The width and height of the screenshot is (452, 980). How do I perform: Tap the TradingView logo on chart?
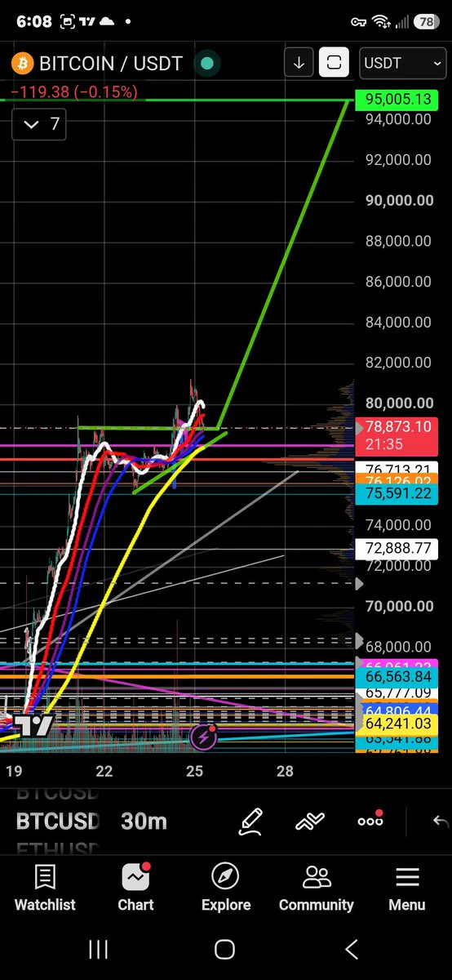(35, 725)
